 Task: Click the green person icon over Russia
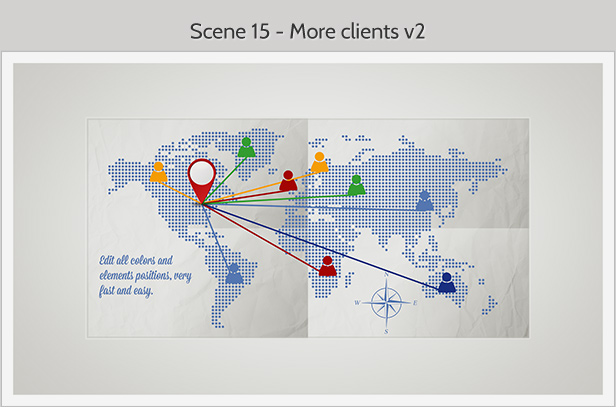(356, 185)
